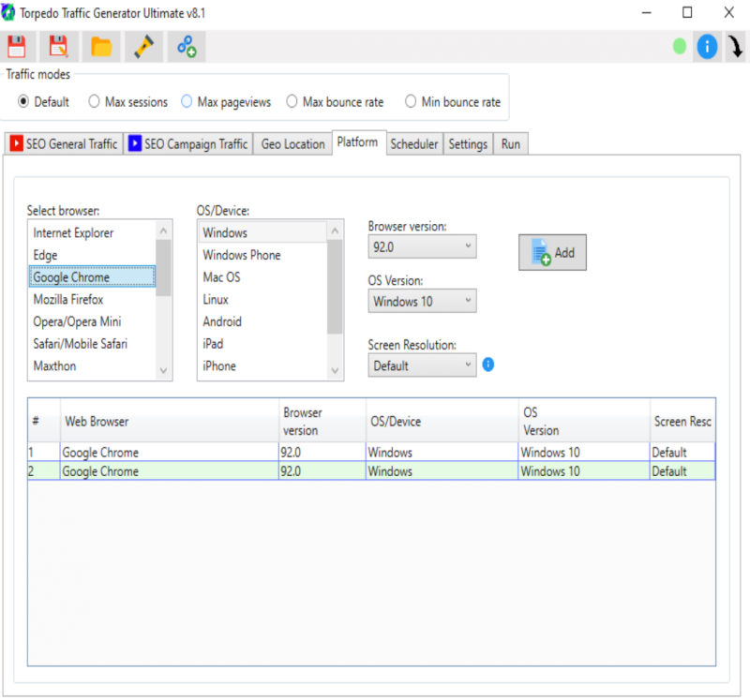The image size is (750, 700).
Task: Click info icon beside Screen Resolution
Action: 488,365
